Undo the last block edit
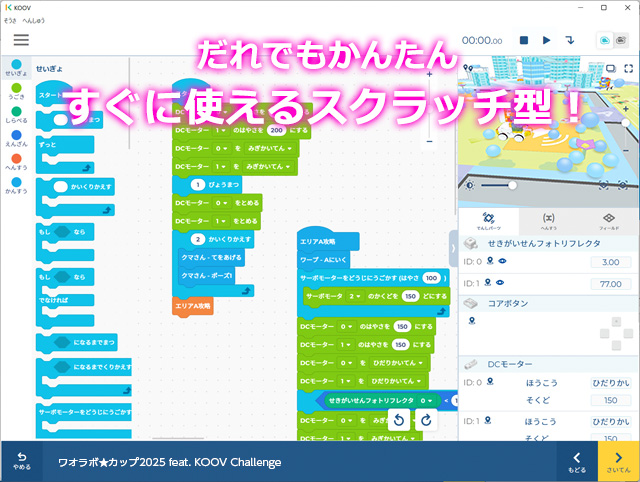640x482 pixels. (399, 420)
